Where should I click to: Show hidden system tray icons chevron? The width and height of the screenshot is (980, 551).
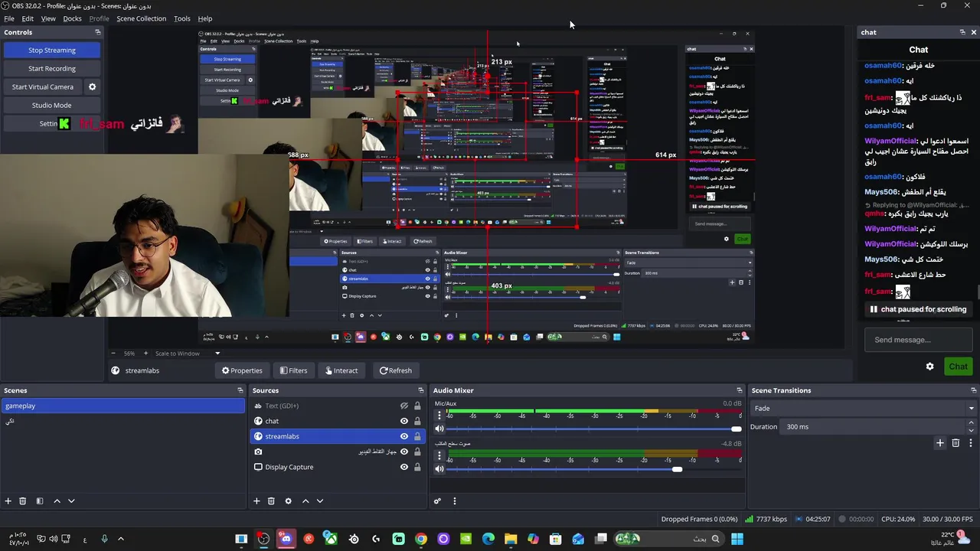(120, 539)
